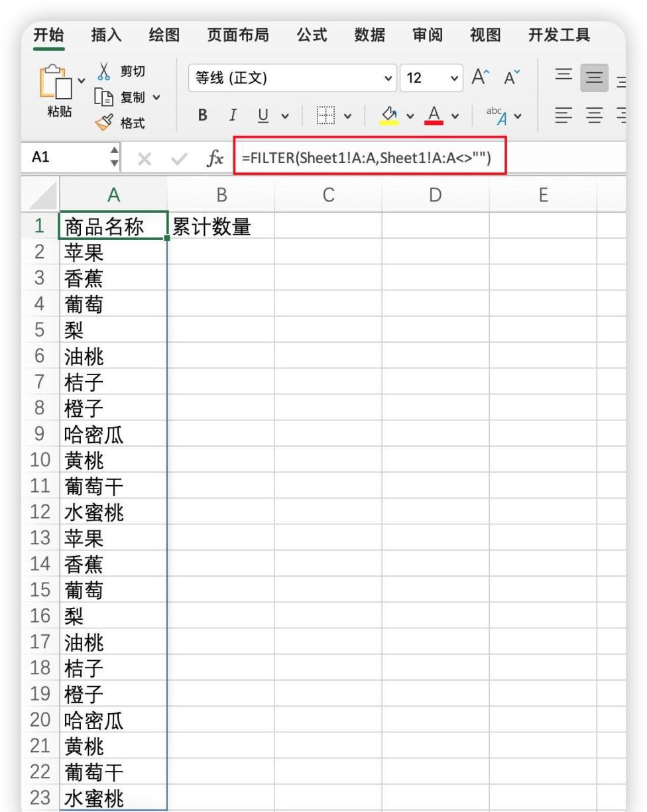Select cell 苹果 in row 13
The width and height of the screenshot is (647, 812).
tap(113, 538)
